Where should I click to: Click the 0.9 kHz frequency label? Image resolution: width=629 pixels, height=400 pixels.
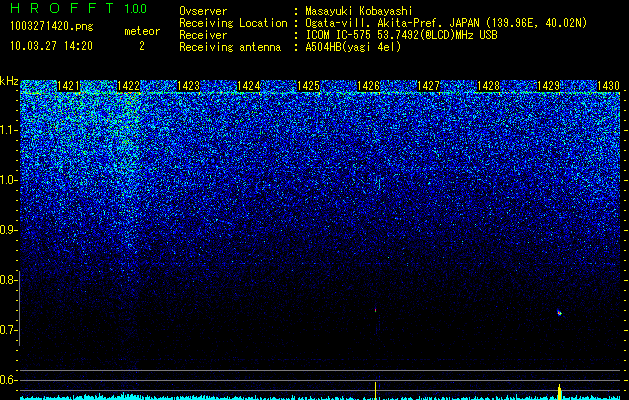pyautogui.click(x=8, y=230)
